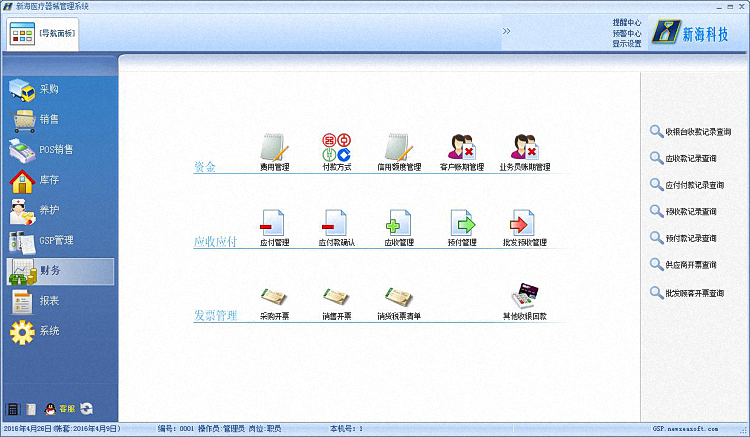Viewport: 750px width, 437px height.
Task: Launch 应收管理 receivables icon
Action: (398, 222)
